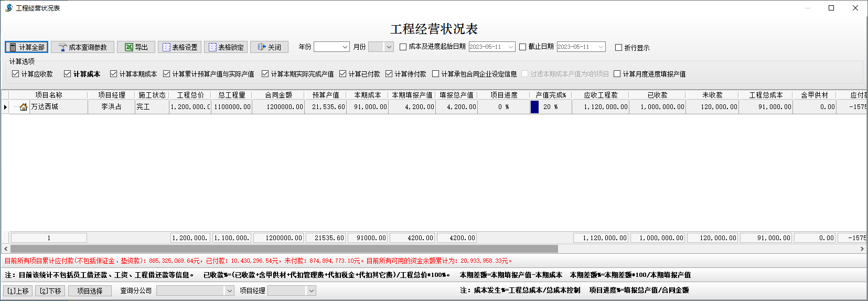The height and width of the screenshot is (301, 868).
Task: Click the Excel export icon for 导出
Action: pos(128,47)
